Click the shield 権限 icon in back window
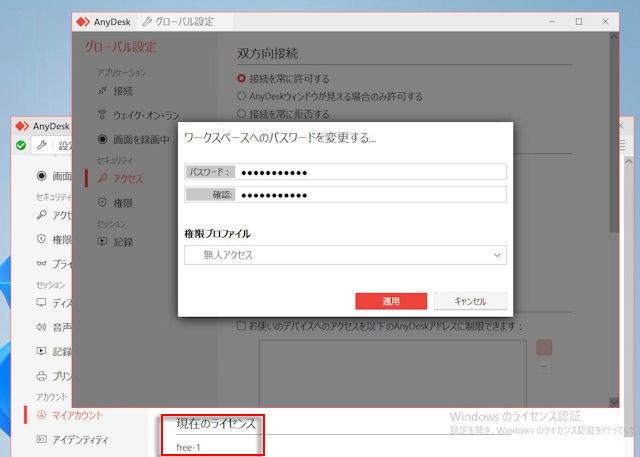This screenshot has height=457, width=640. (42, 239)
